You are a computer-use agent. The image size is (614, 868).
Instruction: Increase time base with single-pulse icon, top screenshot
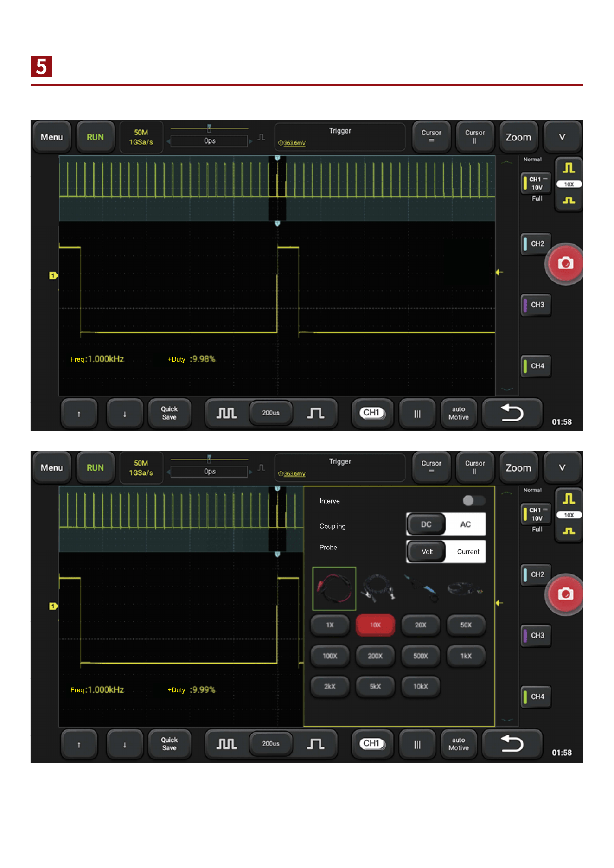click(x=315, y=413)
